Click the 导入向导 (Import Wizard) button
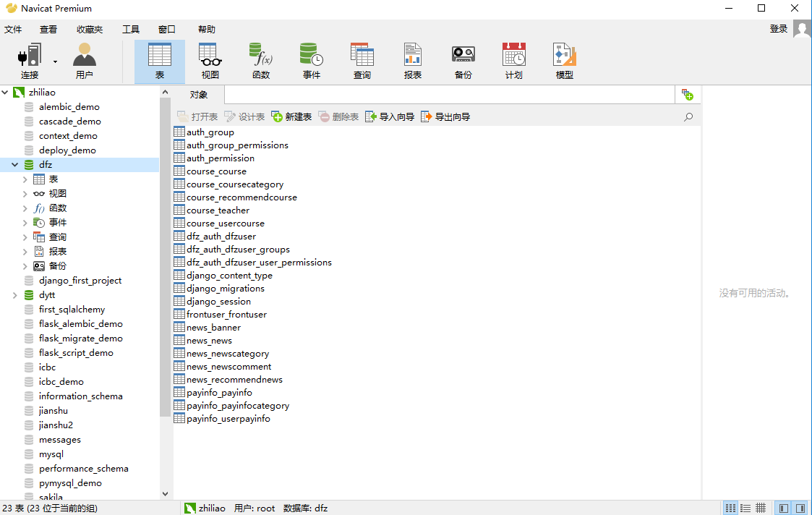Image resolution: width=812 pixels, height=515 pixels. [x=390, y=116]
